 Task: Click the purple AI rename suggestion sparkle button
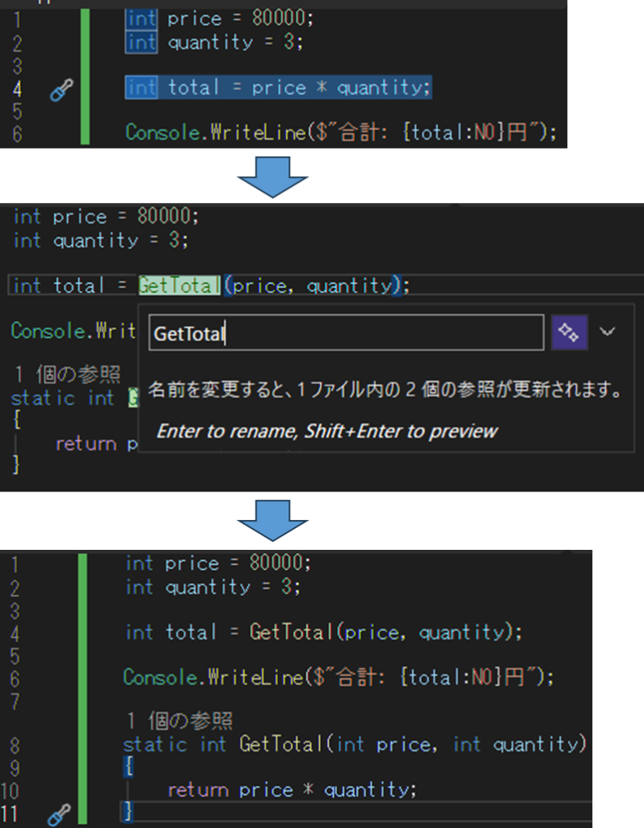pyautogui.click(x=569, y=332)
